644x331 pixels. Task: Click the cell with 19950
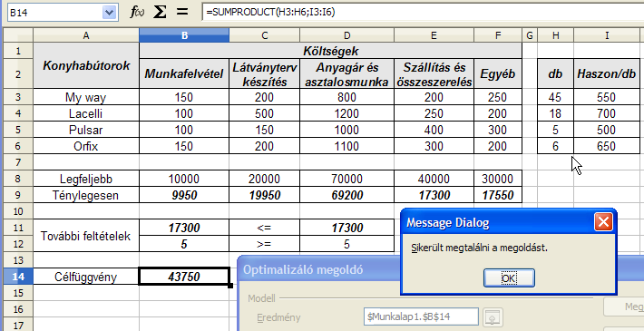pos(265,195)
